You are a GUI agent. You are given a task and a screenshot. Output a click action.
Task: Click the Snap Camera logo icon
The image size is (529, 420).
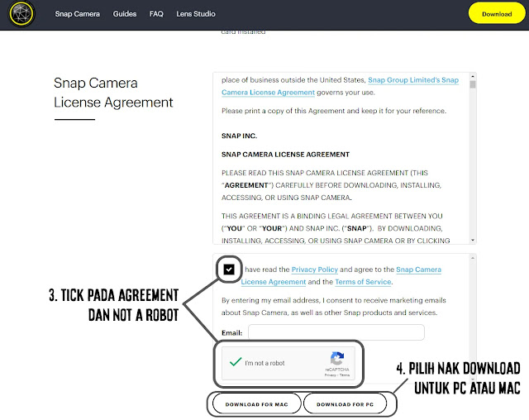22,14
